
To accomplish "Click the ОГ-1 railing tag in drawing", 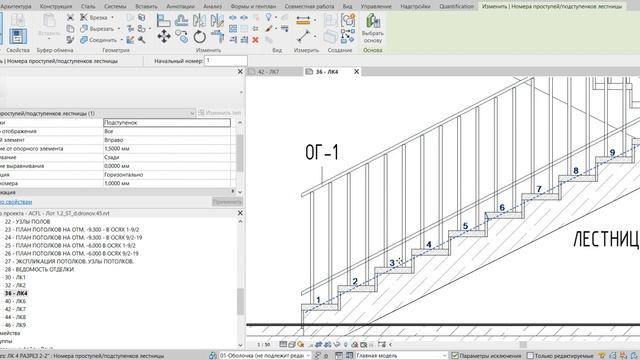I will pos(322,153).
